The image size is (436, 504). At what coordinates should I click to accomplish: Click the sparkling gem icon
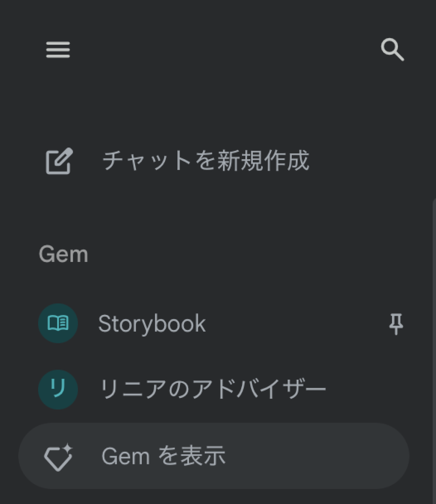point(58,457)
